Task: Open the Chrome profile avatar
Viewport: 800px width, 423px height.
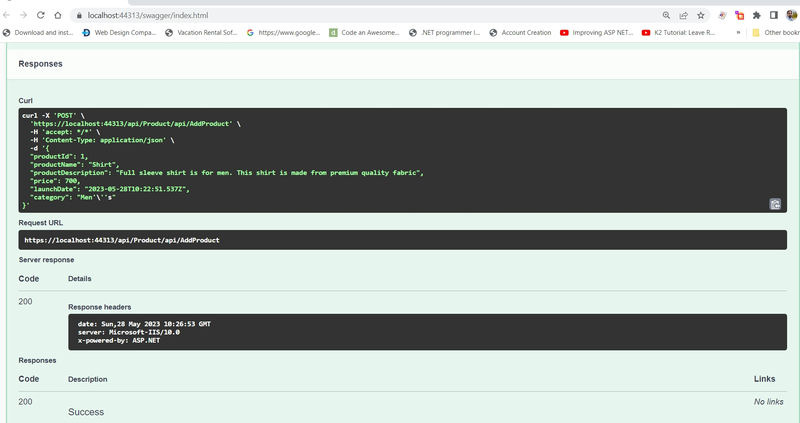Action: (x=791, y=15)
